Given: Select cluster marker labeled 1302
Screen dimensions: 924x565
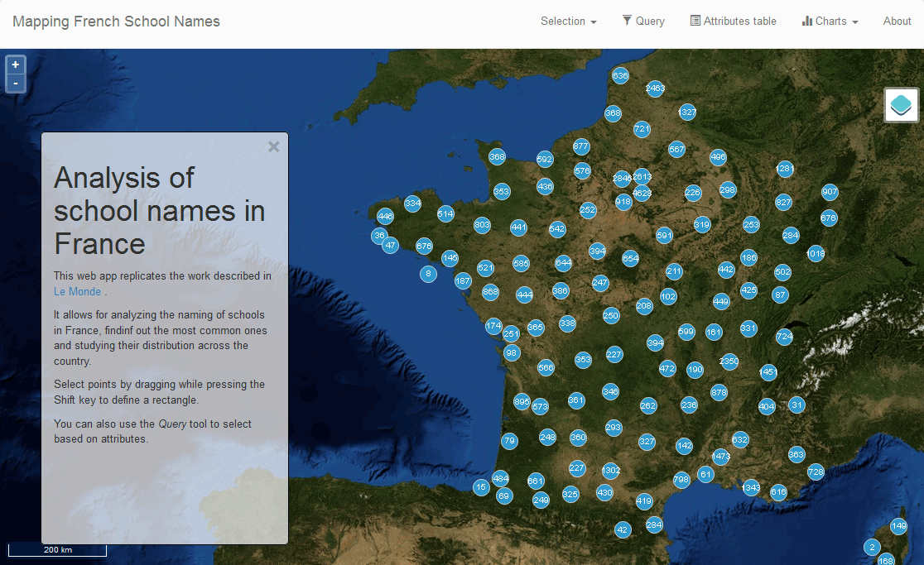Looking at the screenshot, I should coord(611,471).
